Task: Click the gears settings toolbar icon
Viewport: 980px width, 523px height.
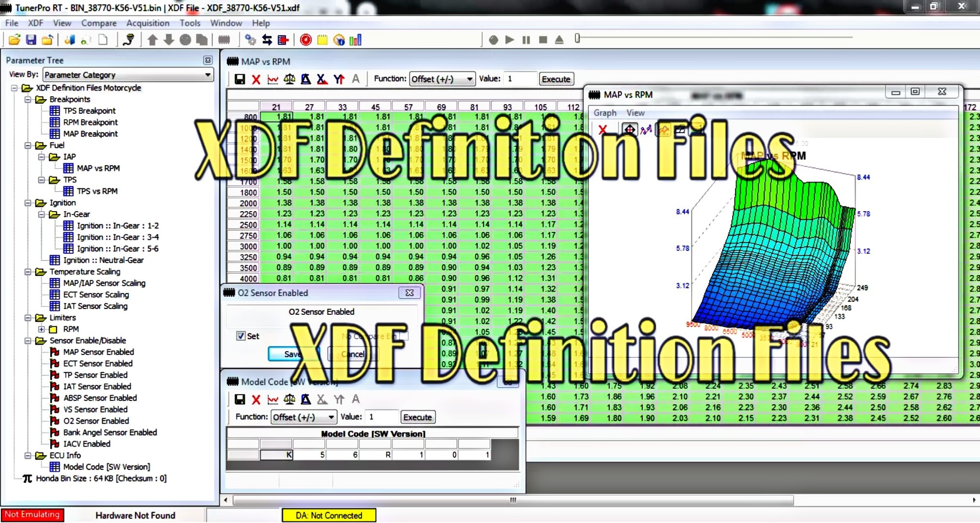Action: pos(250,40)
